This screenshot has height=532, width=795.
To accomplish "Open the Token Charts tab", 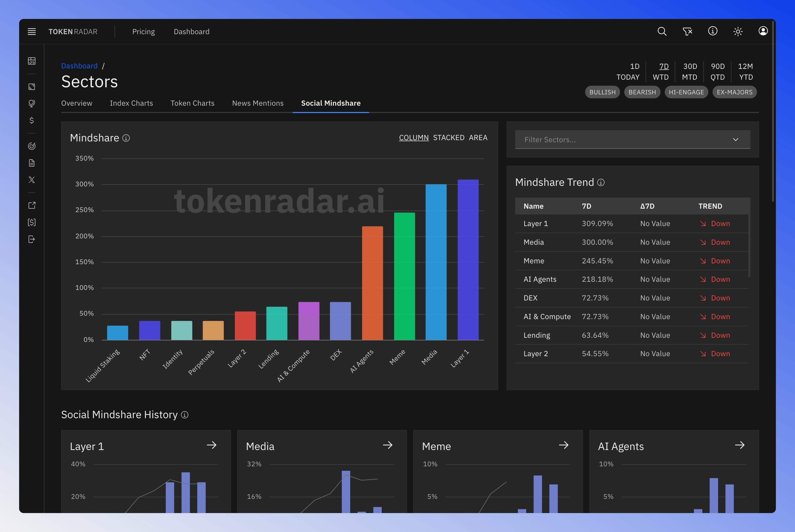I will [192, 103].
